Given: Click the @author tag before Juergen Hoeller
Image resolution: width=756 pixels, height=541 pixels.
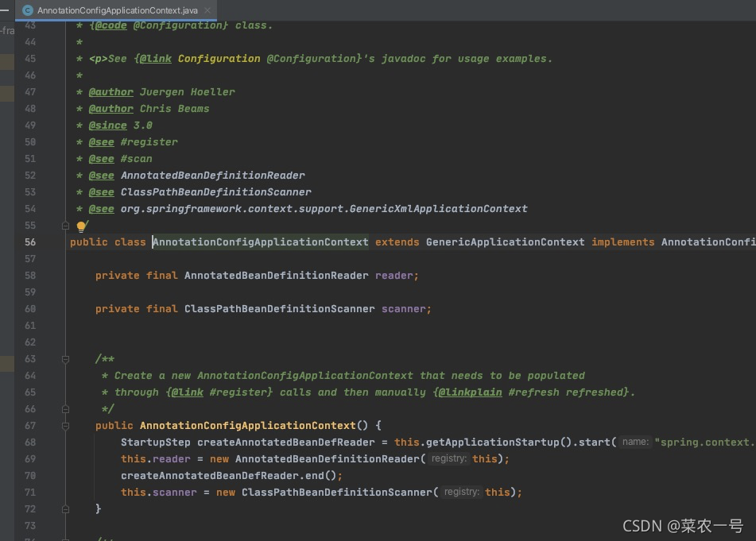Looking at the screenshot, I should click(110, 92).
